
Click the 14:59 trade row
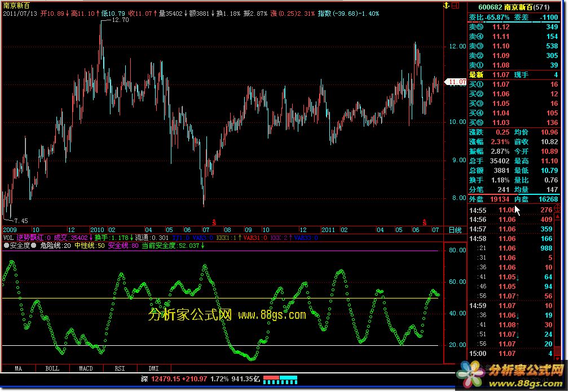[x=511, y=306]
